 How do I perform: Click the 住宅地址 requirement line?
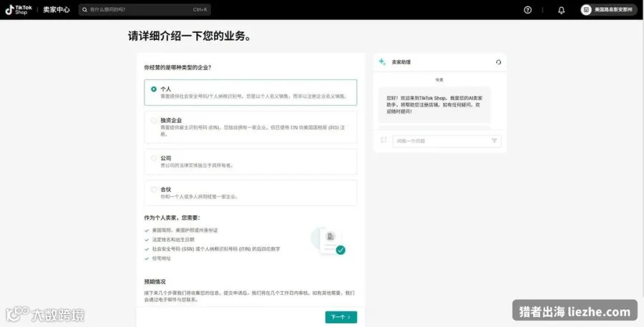(162, 258)
